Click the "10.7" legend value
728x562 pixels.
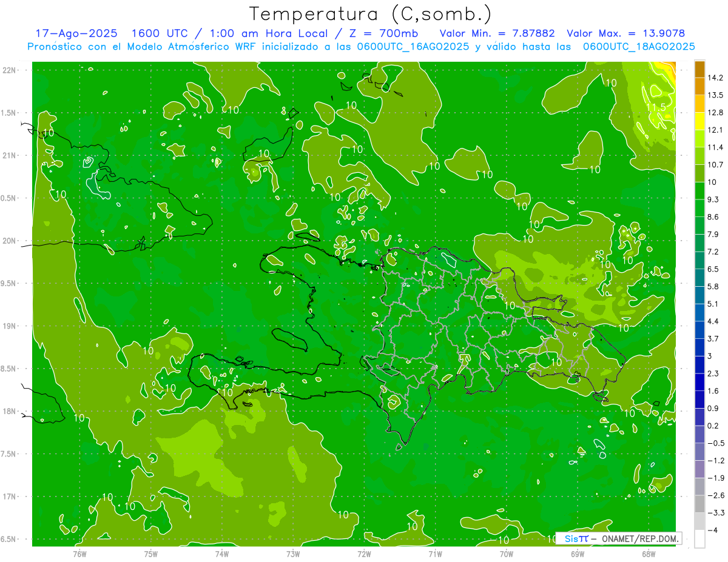point(716,165)
